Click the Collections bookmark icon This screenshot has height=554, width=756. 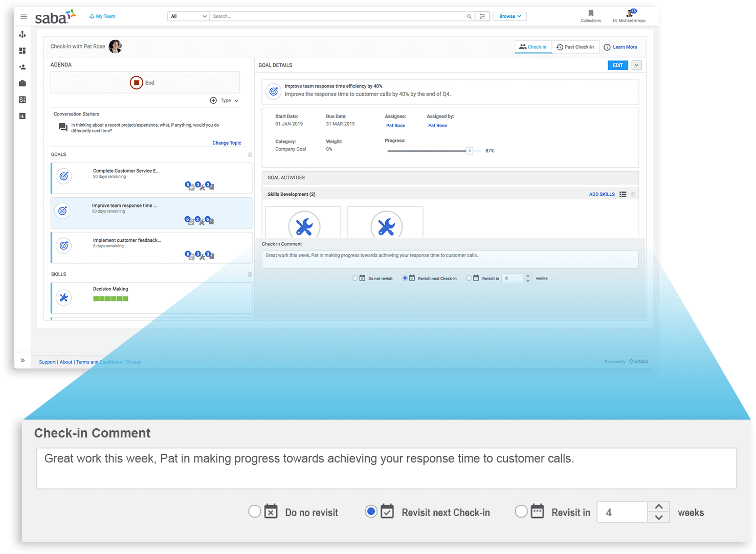(x=591, y=14)
